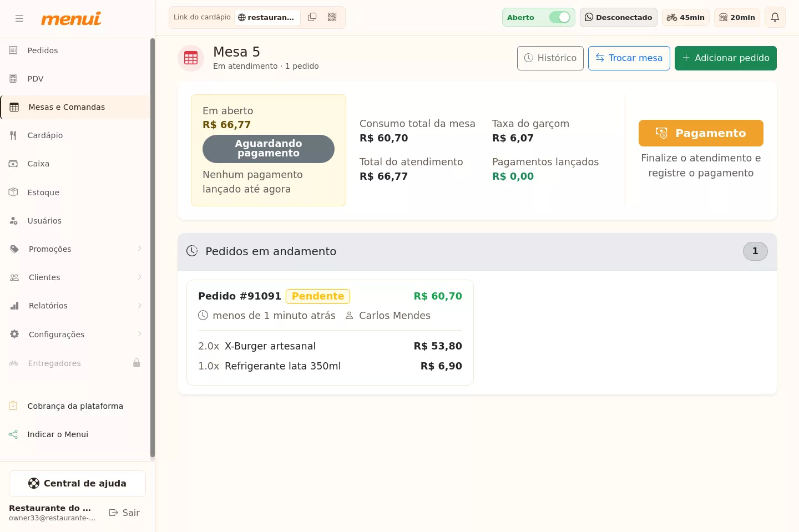
Task: Click the X-Burger artesanal item row
Action: [x=330, y=346]
